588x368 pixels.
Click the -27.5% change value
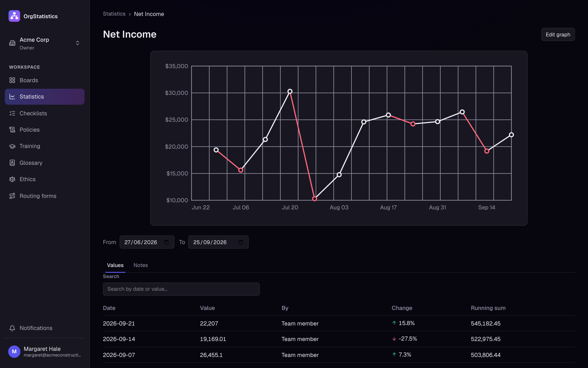(408, 339)
